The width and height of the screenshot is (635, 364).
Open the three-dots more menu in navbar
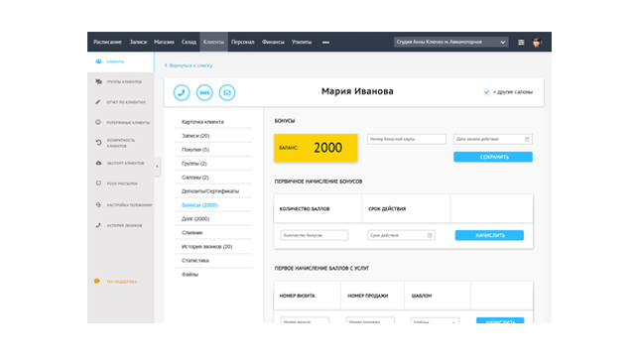coord(325,42)
